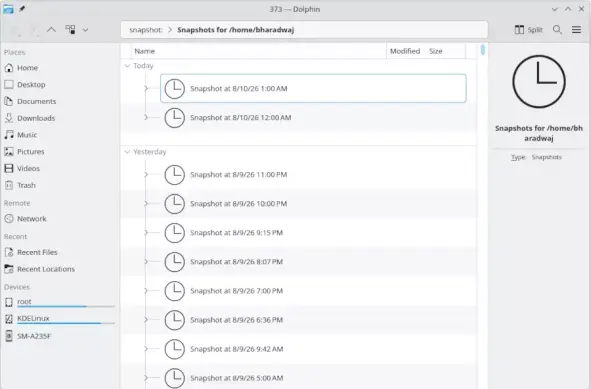Expand Snapshot at 8/9/26 8:07 PM
591x389 pixels.
[x=146, y=262]
